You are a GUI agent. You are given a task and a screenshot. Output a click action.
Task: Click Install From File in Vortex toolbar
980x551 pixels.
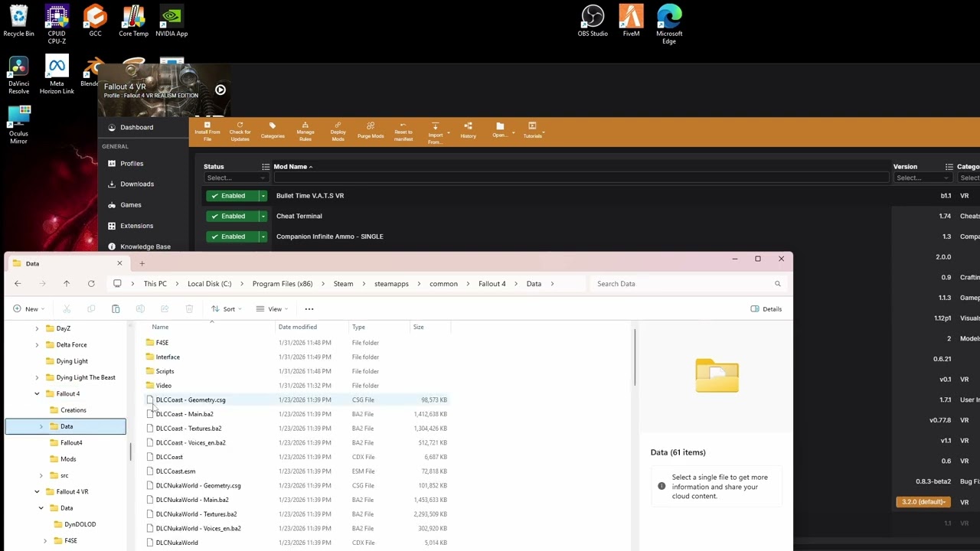tap(207, 131)
